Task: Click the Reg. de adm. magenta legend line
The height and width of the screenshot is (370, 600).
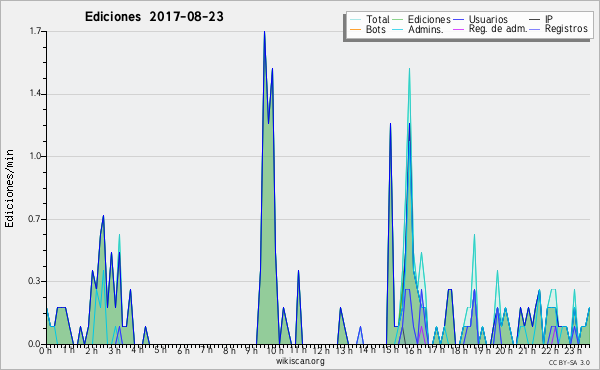Action: pyautogui.click(x=458, y=29)
